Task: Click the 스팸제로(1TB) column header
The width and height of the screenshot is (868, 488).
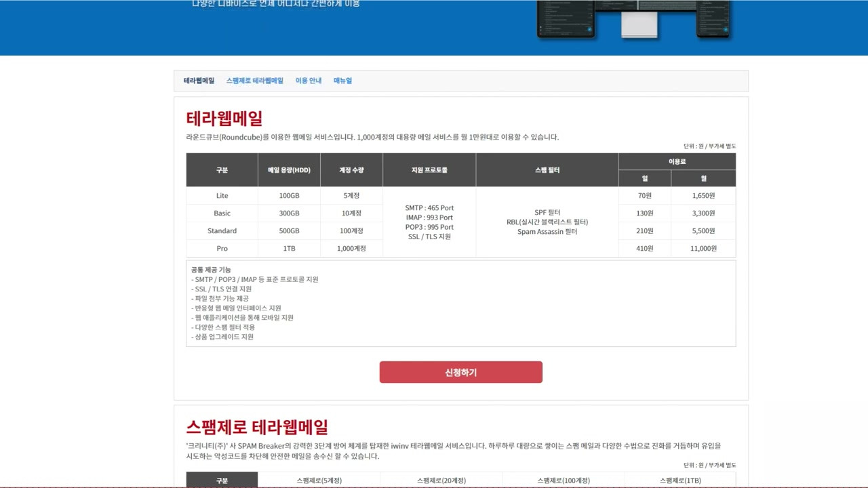Action: [x=680, y=481]
